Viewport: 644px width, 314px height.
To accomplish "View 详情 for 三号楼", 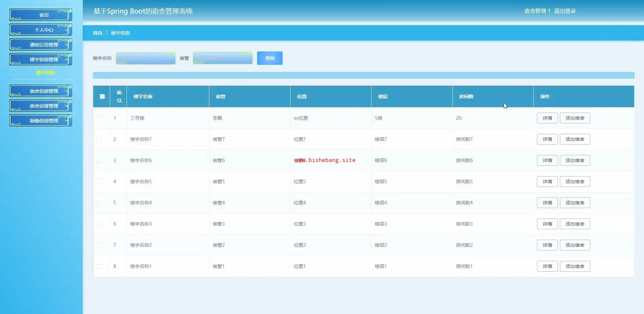I will [547, 118].
